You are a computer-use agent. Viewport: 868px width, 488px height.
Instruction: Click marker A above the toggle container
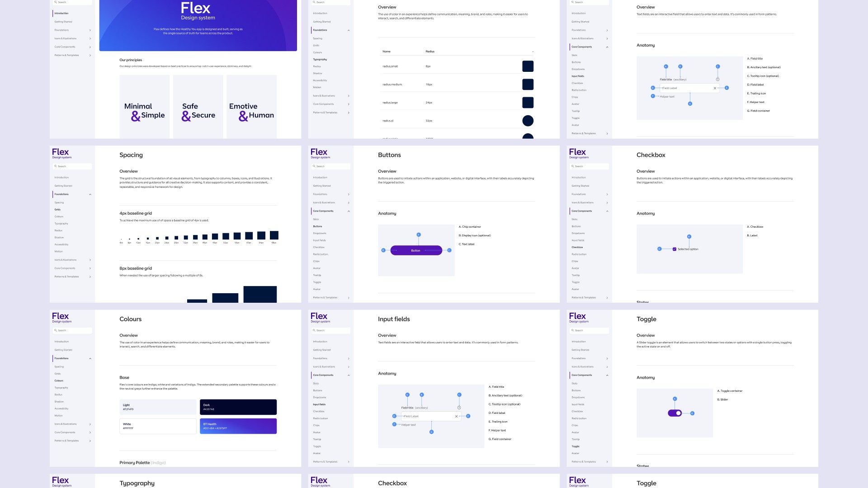pyautogui.click(x=675, y=399)
